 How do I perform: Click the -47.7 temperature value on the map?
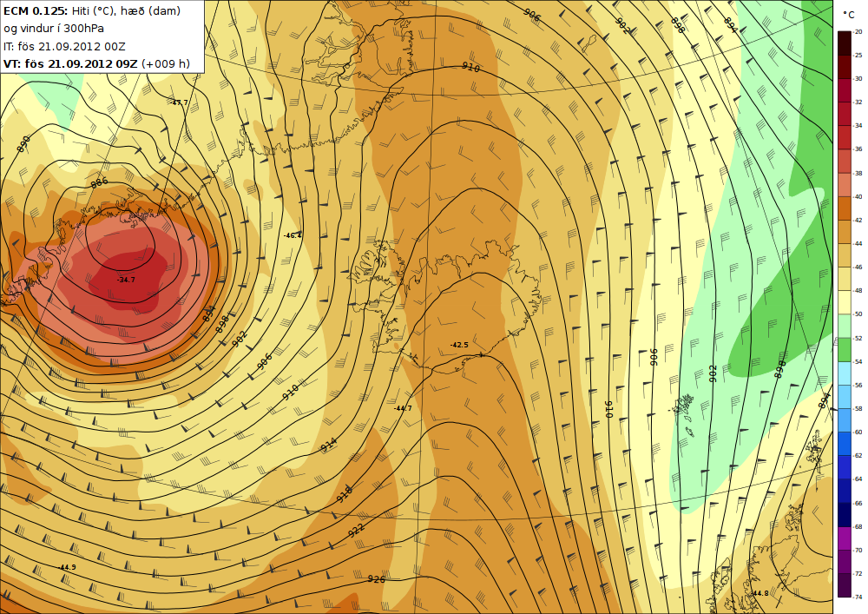(x=179, y=103)
